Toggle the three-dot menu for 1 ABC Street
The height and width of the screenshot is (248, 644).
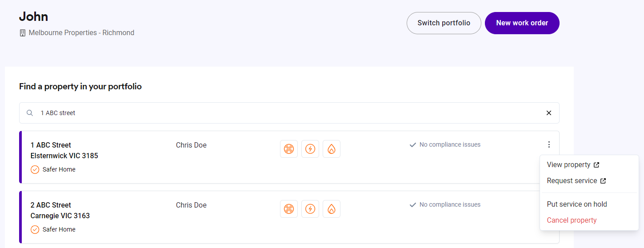[549, 144]
